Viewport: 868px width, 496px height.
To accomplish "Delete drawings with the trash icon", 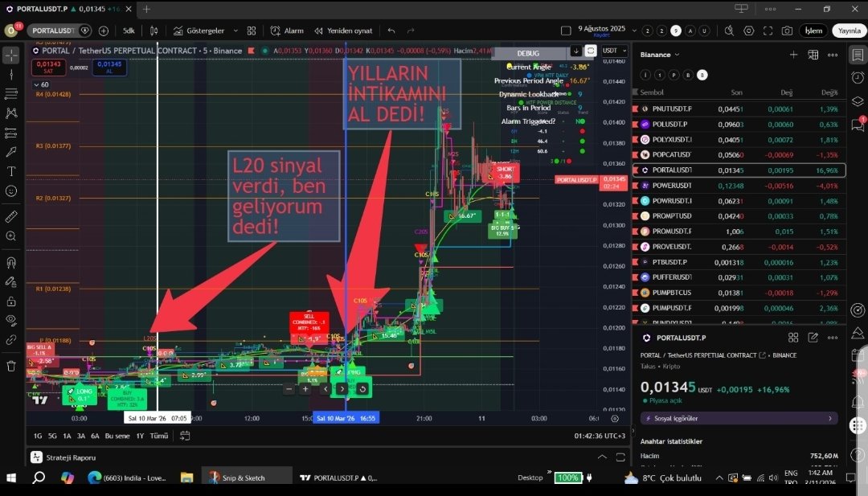I will (x=11, y=366).
